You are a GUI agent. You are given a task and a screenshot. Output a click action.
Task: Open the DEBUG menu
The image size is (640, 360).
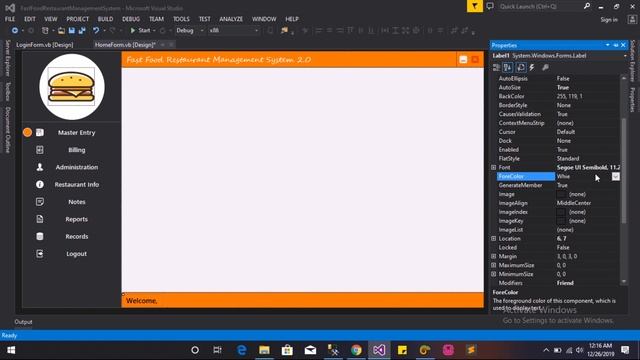(x=131, y=19)
